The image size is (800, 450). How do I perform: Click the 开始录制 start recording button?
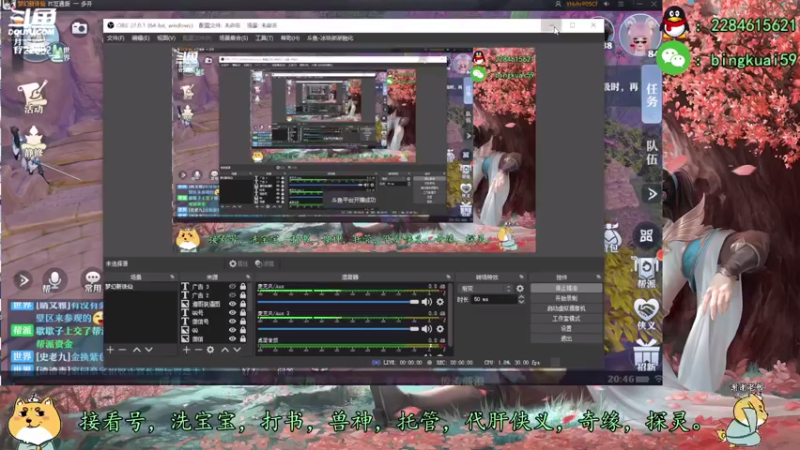[x=566, y=298]
